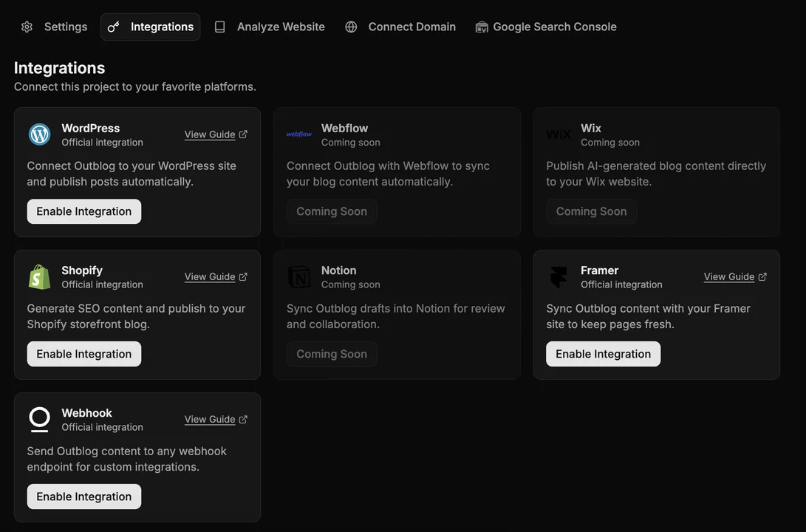Open WordPress View Guide link
806x532 pixels.
click(210, 134)
